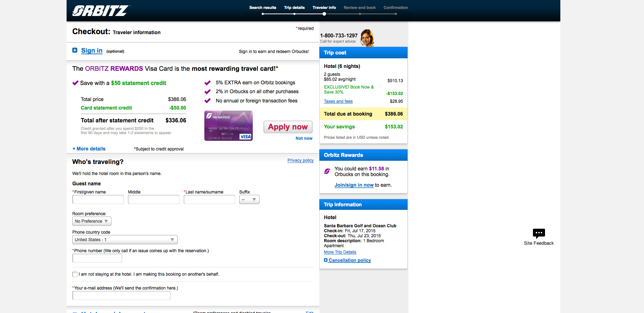Image resolution: width=644 pixels, height=313 pixels.
Task: Open the Phone country code dropdown
Action: (x=125, y=240)
